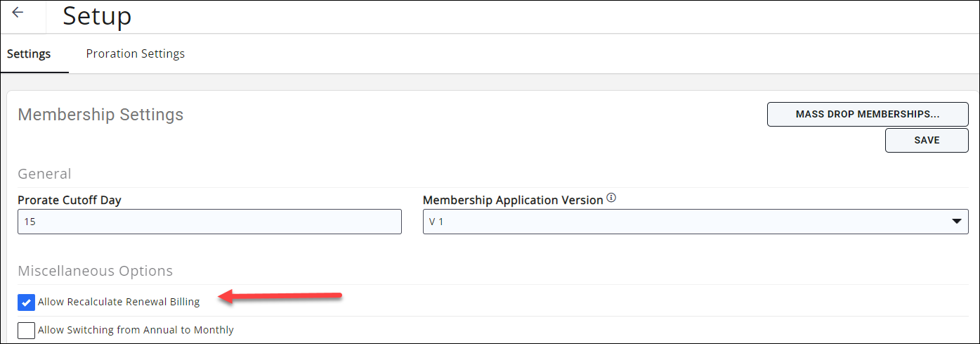Switch to the Proration Settings tab
Viewport: 980px width, 344px height.
coord(136,53)
